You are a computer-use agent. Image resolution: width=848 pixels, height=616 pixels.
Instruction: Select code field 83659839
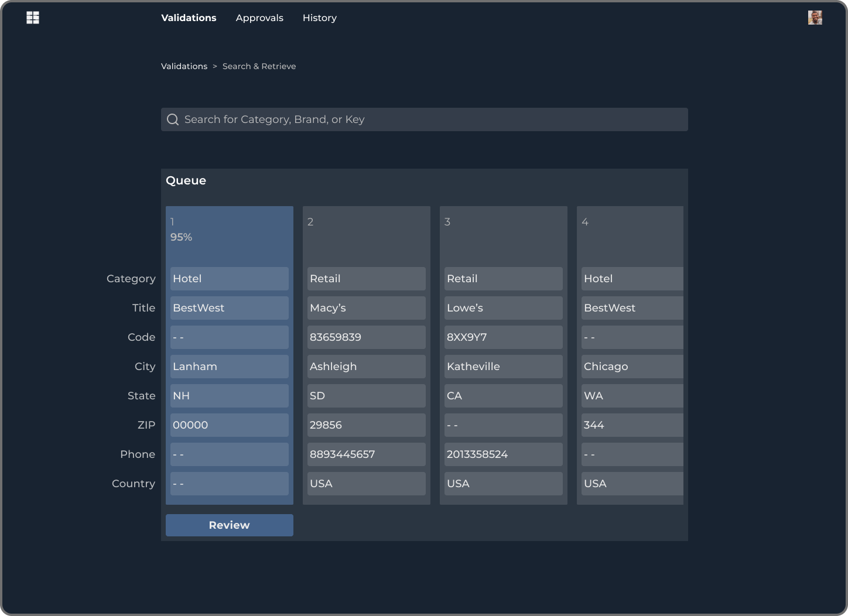point(366,337)
